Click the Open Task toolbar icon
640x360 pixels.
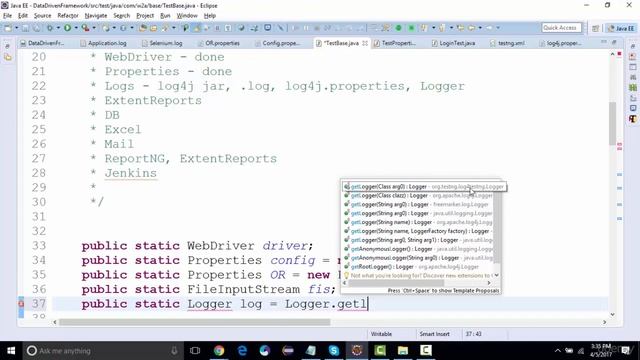(153, 28)
